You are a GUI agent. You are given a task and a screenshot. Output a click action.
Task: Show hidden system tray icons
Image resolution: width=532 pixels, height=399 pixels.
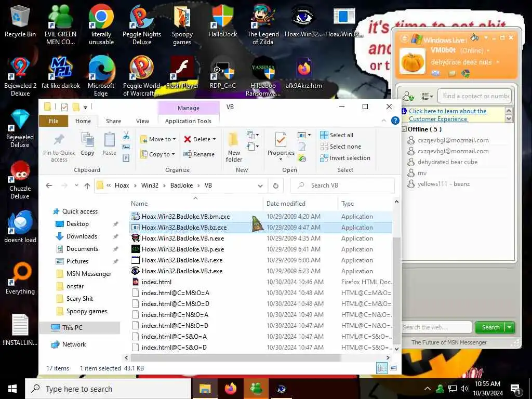click(x=428, y=389)
